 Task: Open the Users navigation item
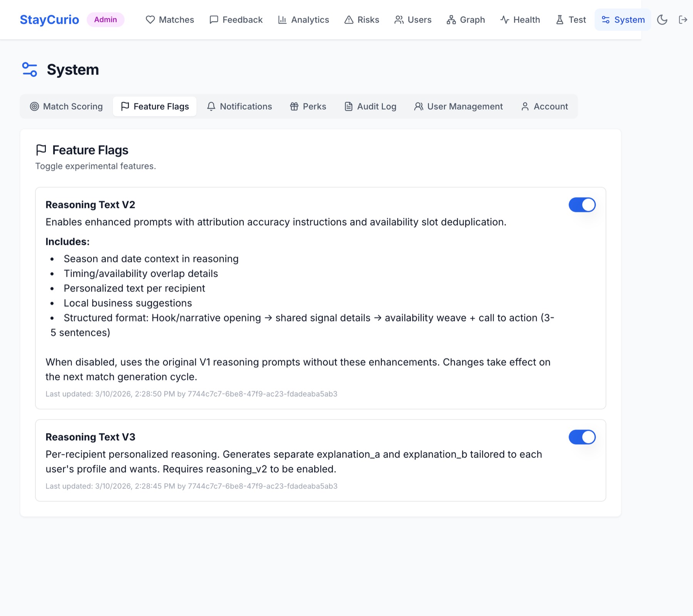pos(413,20)
